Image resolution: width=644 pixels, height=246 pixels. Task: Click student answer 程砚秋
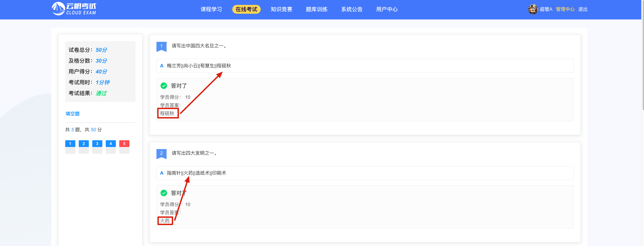tap(167, 113)
